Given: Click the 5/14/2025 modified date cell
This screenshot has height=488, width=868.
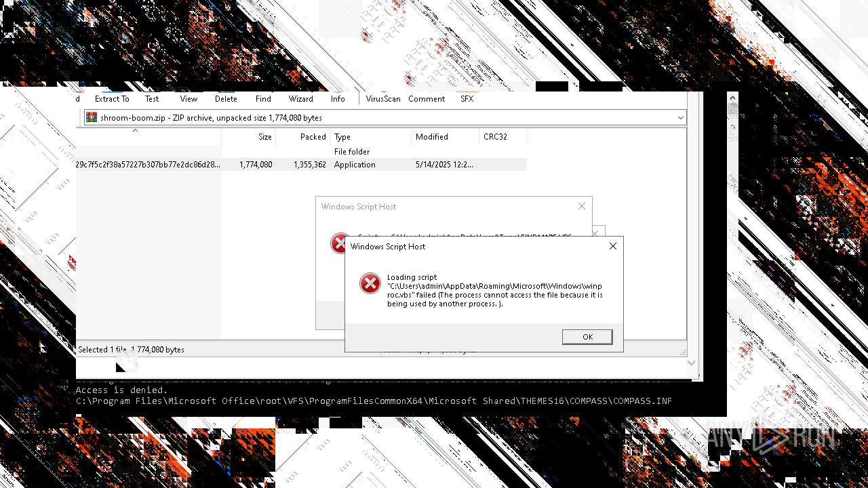Looking at the screenshot, I should click(x=444, y=165).
